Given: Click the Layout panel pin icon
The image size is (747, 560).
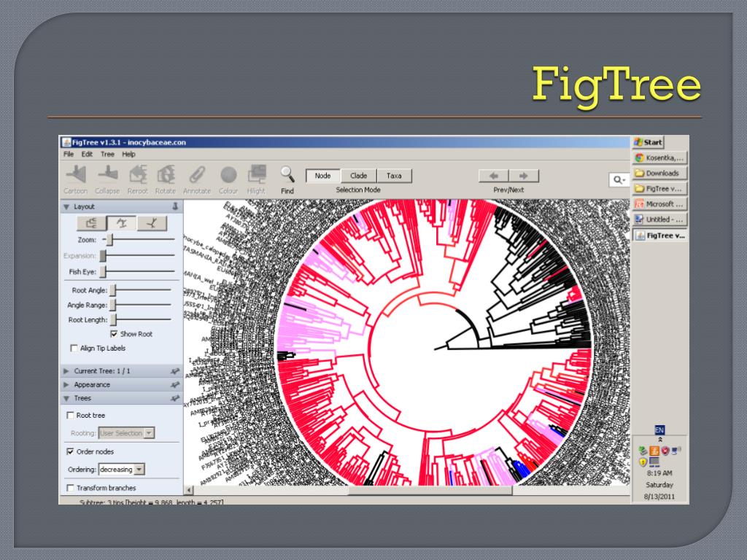Looking at the screenshot, I should click(x=175, y=206).
